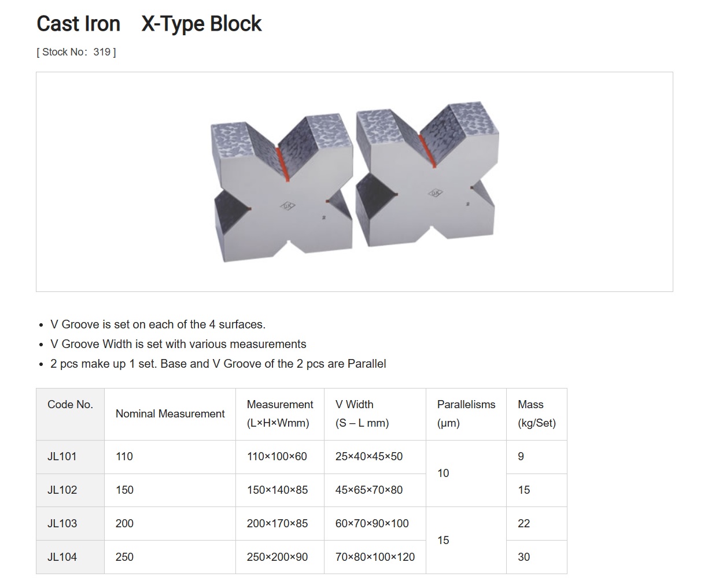Click the '2 pcs make up 1 set' bullet
Image resolution: width=719 pixels, height=588 pixels.
point(218,364)
